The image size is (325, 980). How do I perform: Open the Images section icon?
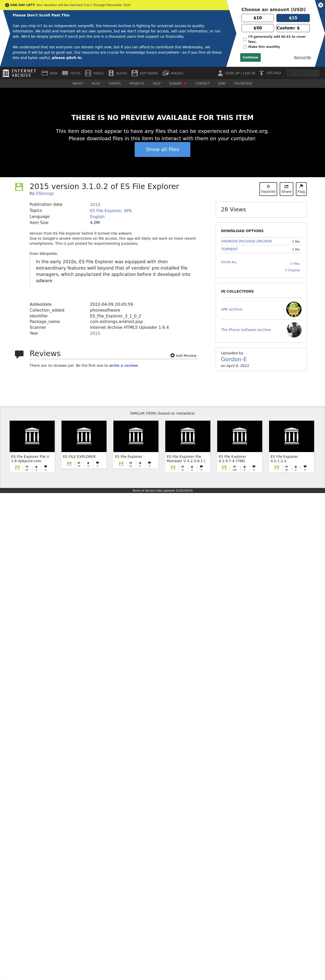[x=166, y=73]
